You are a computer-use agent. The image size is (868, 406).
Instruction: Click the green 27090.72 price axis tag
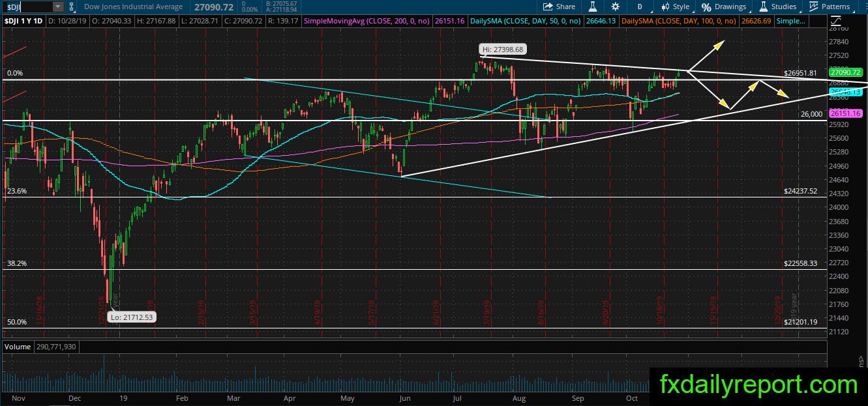pos(846,72)
